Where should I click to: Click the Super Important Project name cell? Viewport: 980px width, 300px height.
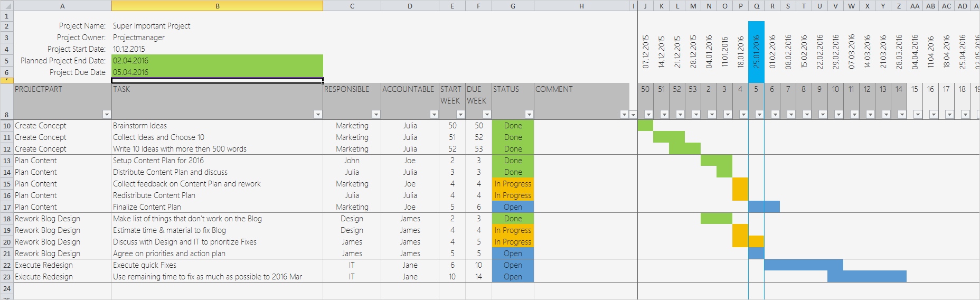152,26
